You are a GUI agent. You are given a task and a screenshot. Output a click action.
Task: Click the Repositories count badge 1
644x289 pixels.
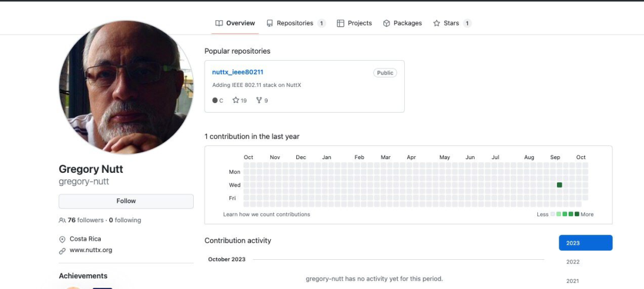click(x=321, y=23)
